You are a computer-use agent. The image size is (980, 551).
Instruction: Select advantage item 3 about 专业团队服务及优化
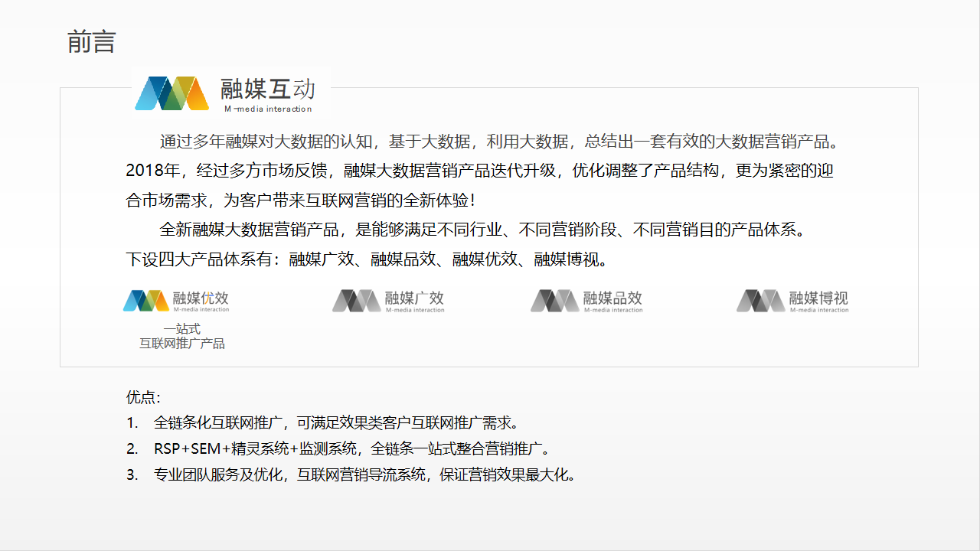[364, 474]
